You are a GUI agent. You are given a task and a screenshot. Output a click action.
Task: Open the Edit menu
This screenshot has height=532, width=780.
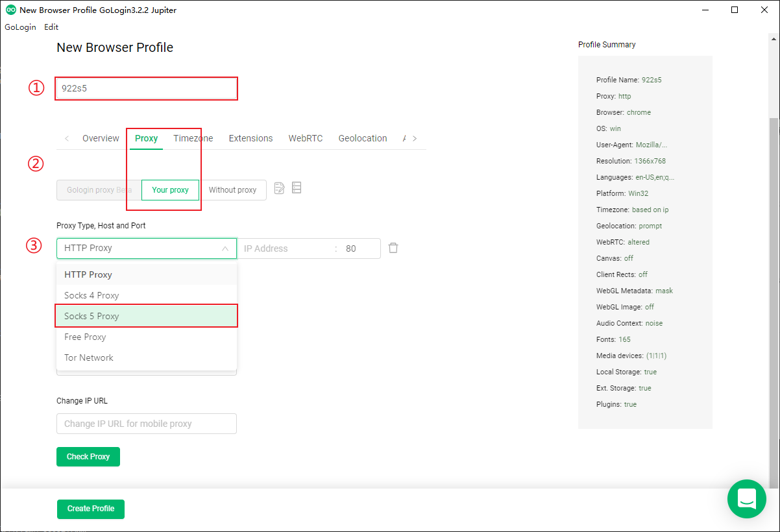[51, 27]
